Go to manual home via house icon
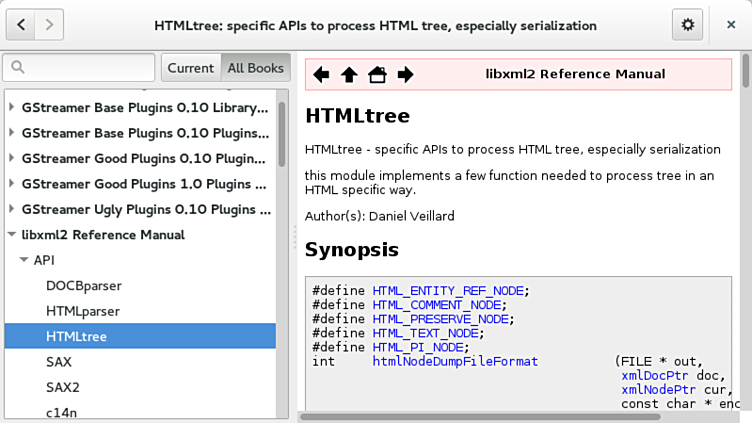752x423 pixels. pos(377,74)
